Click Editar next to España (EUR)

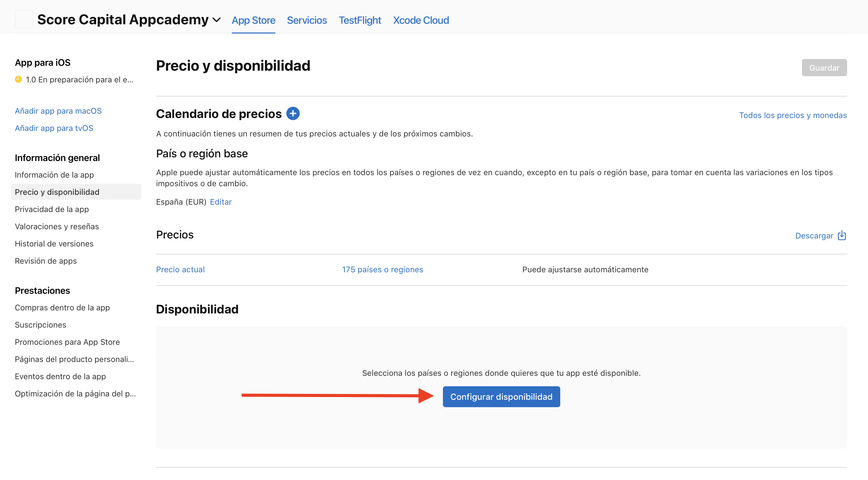221,202
